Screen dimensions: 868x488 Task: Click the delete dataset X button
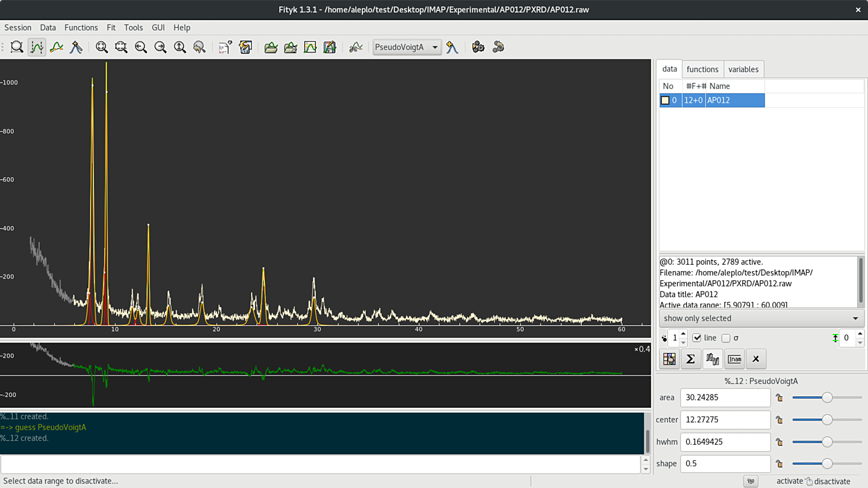(755, 359)
